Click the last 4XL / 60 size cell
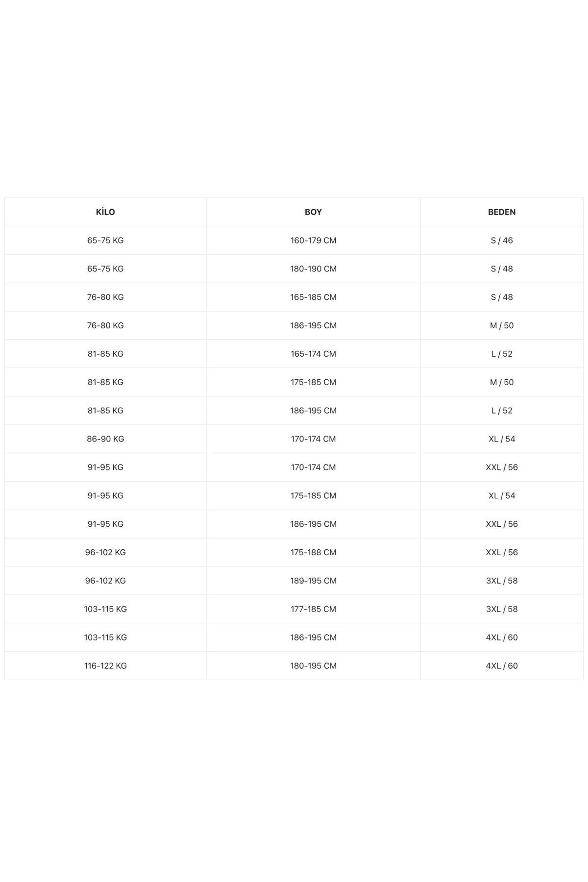This screenshot has width=588, height=882. click(502, 666)
